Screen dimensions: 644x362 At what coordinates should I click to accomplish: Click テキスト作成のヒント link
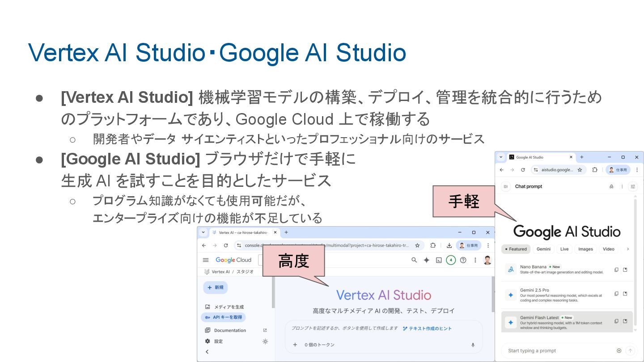click(427, 328)
